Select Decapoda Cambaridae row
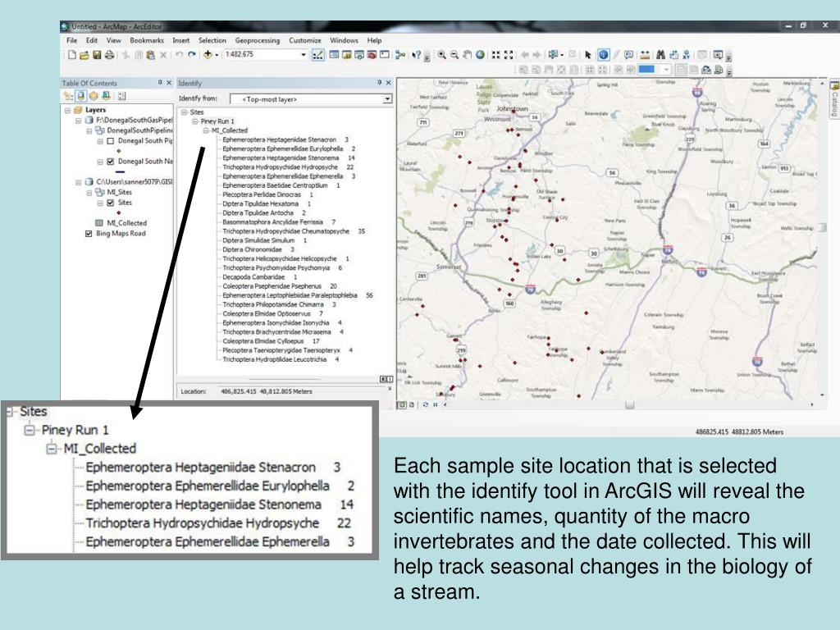 260,277
